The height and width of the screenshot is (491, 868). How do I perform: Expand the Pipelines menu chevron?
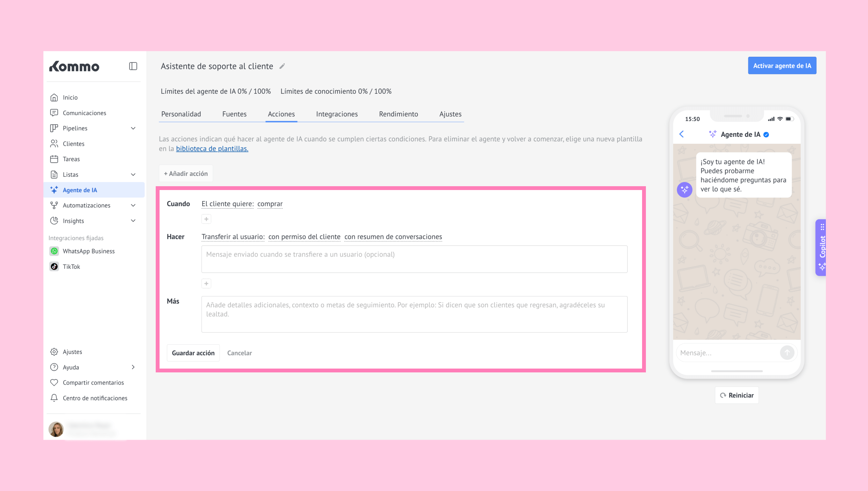pos(133,128)
